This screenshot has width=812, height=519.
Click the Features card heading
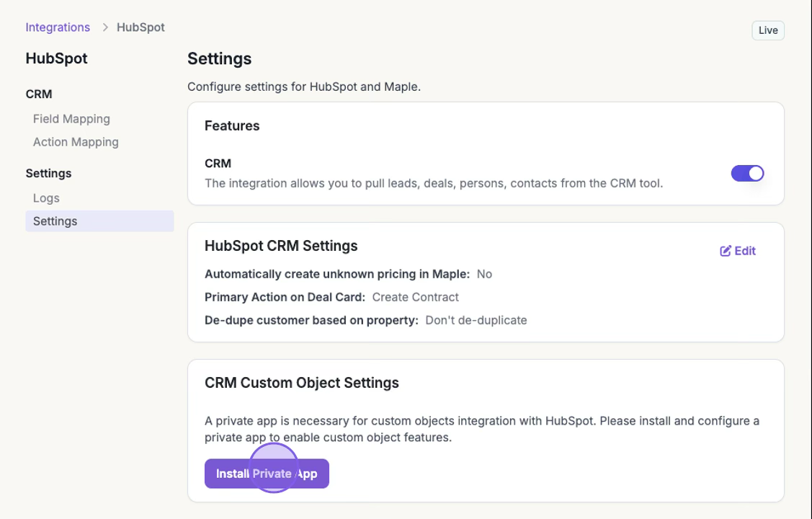pos(232,125)
